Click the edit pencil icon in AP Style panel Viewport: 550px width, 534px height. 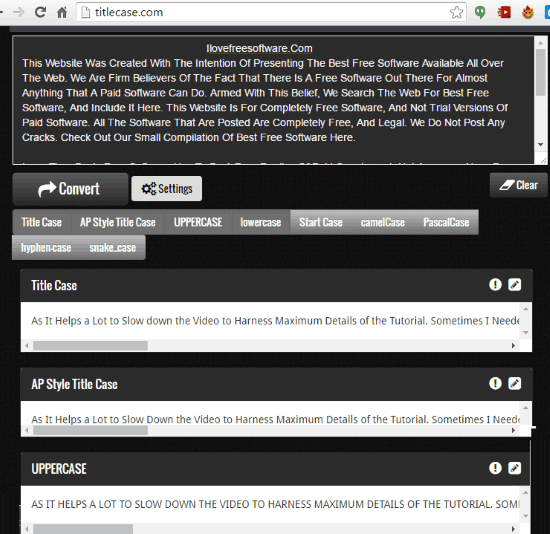tap(515, 383)
